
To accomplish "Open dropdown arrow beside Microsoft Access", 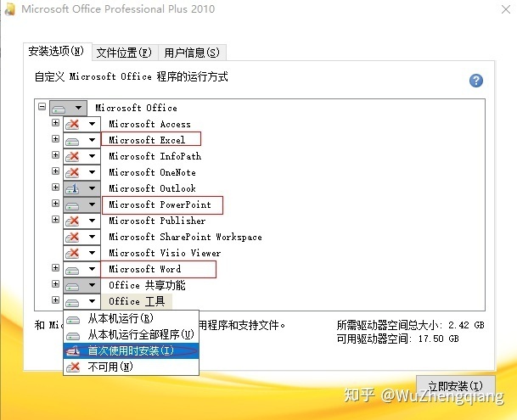I will 92,124.
